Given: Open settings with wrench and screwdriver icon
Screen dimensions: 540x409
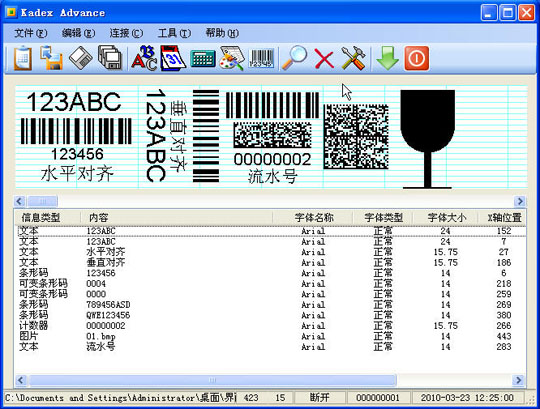Looking at the screenshot, I should (353, 59).
